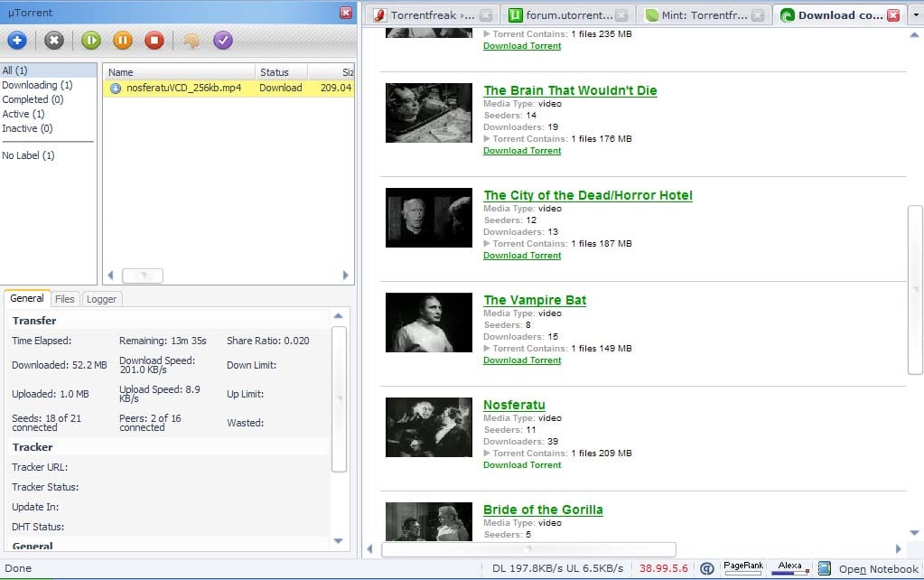
Task: Open The Brain That Wouldn't Die title link
Action: click(570, 90)
